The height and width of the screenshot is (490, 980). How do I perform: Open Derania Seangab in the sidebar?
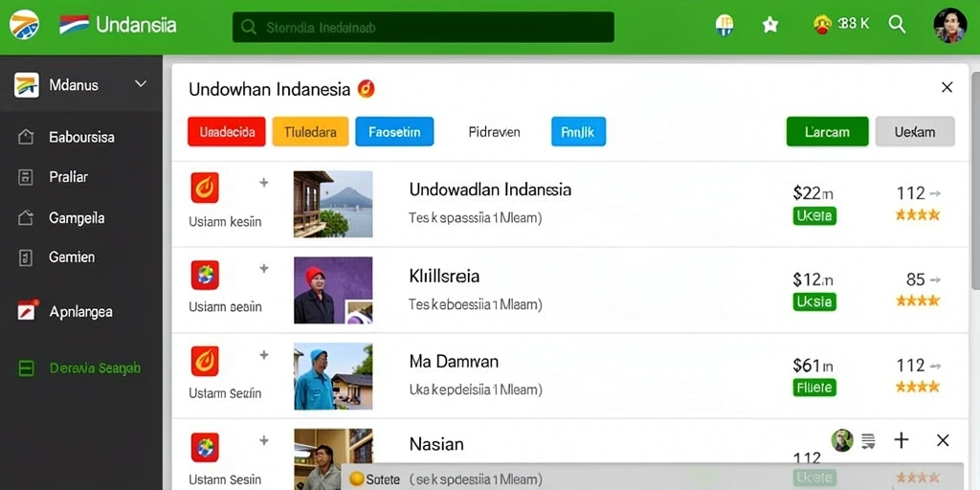[95, 368]
